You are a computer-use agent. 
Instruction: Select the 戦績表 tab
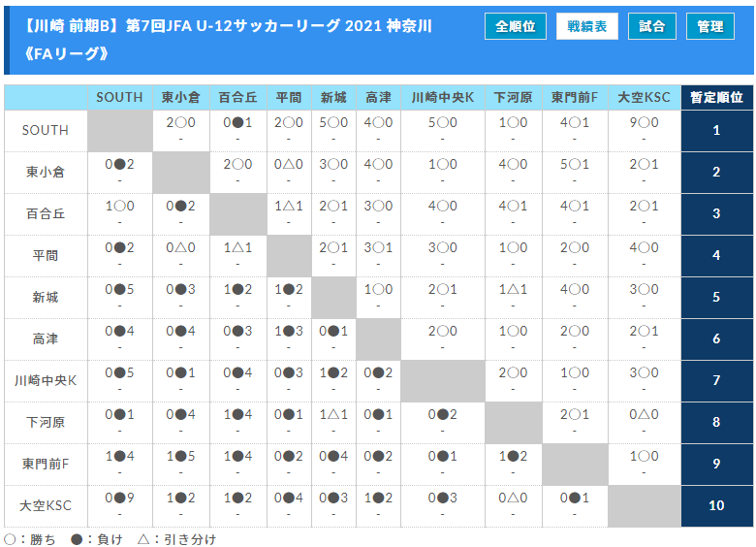[586, 26]
